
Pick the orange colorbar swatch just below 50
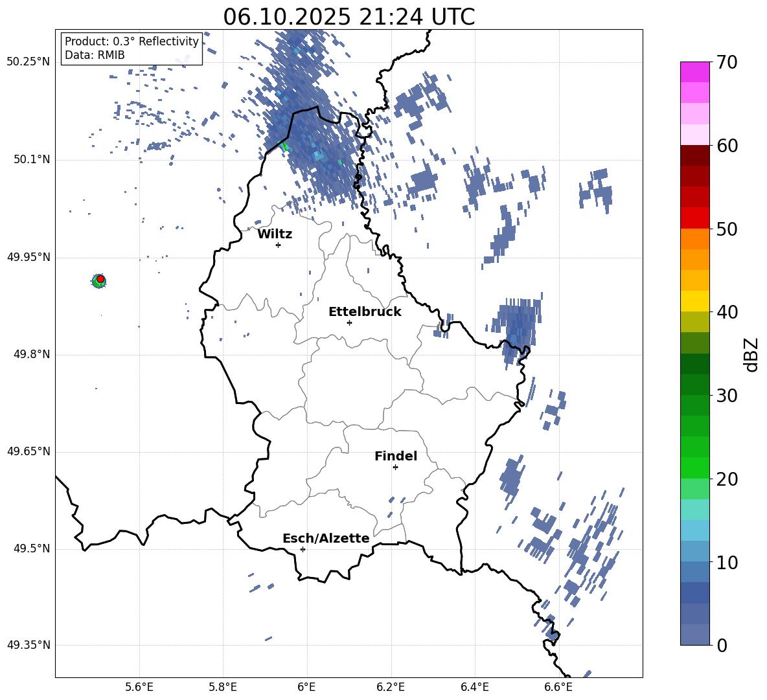(694, 239)
